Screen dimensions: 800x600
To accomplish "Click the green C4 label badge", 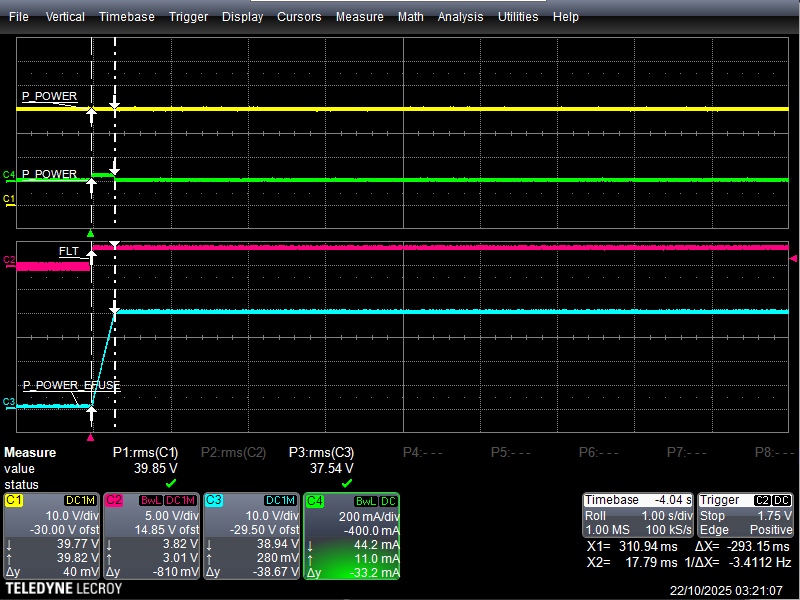I will [314, 501].
